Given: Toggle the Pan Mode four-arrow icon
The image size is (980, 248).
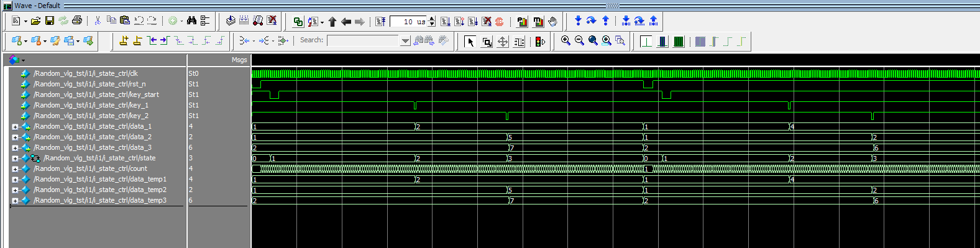Looking at the screenshot, I should 503,42.
